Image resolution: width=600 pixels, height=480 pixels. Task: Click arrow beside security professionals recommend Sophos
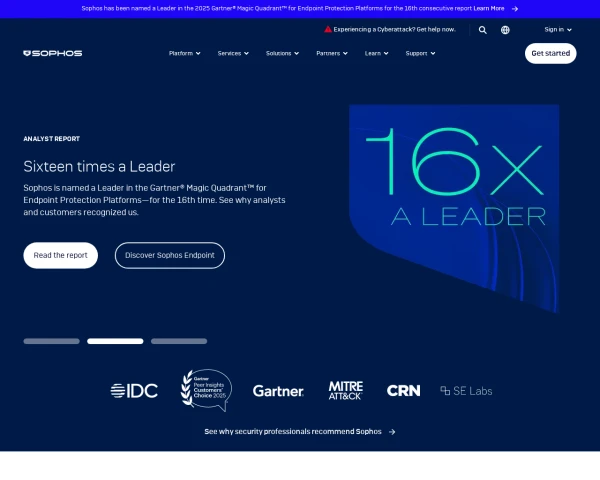pyautogui.click(x=392, y=432)
